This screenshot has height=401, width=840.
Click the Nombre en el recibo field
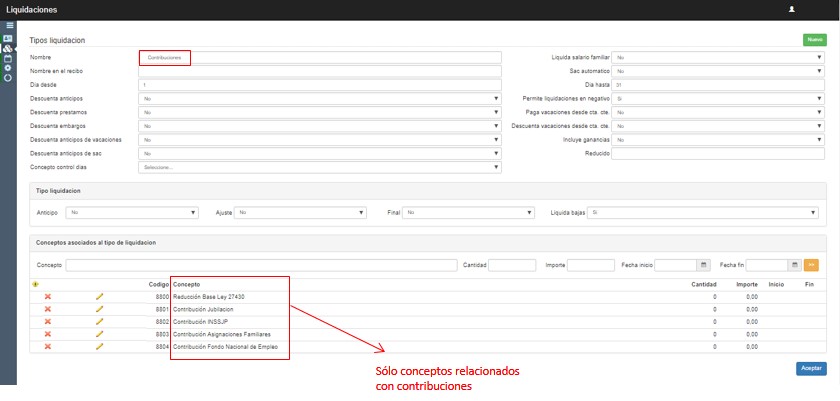click(x=319, y=72)
